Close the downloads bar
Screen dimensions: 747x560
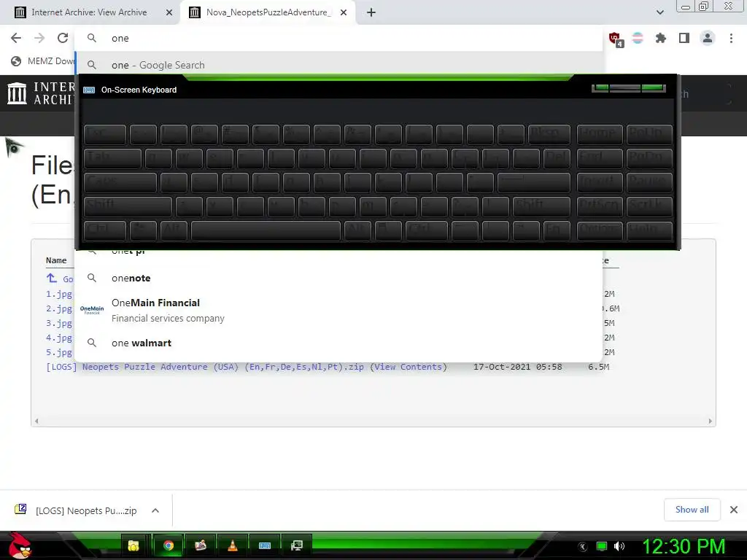pyautogui.click(x=734, y=510)
